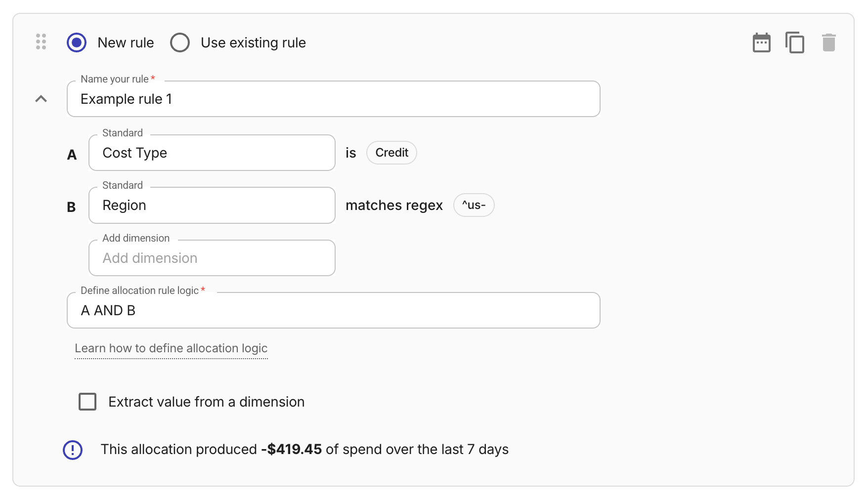
Task: Collapse the rule with chevron arrow
Action: (41, 99)
